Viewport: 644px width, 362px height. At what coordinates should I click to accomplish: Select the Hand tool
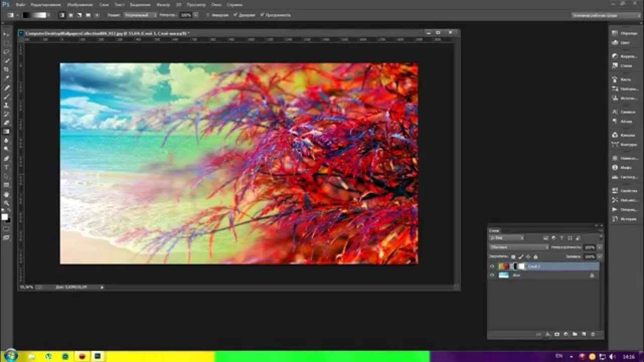pos(7,194)
